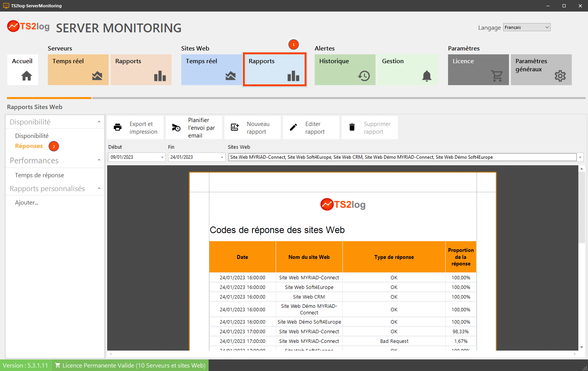The width and height of the screenshot is (588, 371).
Task: Click Editer rapport button label
Action: pos(315,128)
